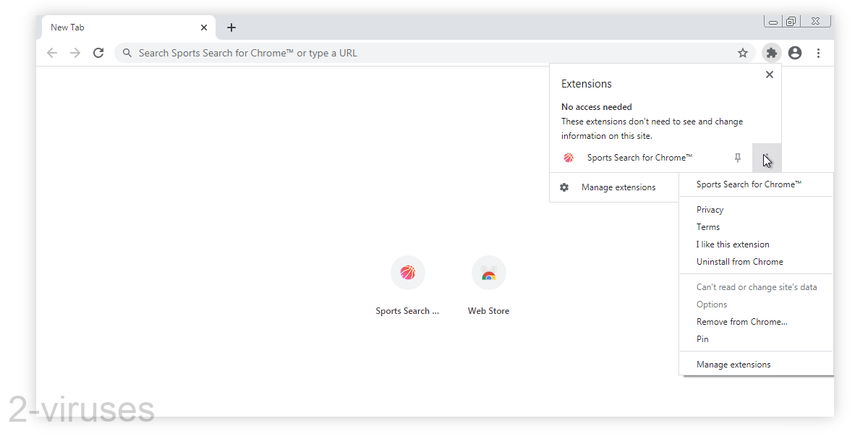This screenshot has width=868, height=434.
Task: Toggle the Forward navigation arrow
Action: [x=75, y=52]
